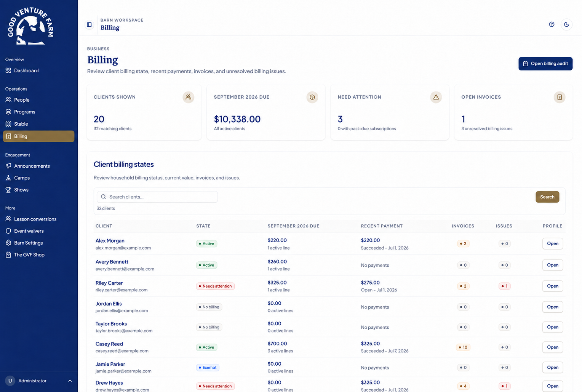The height and width of the screenshot is (392, 582).
Task: Open Alex Morgan's profile
Action: (552, 243)
